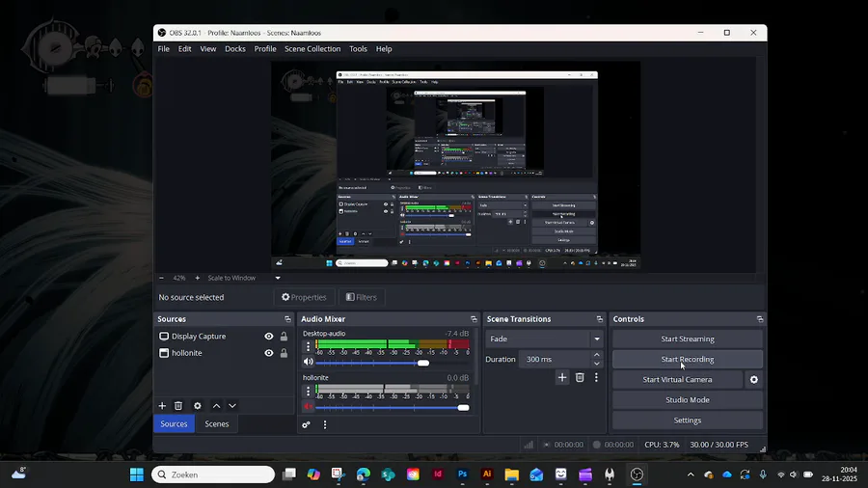Screen dimensions: 868x488
Task: Zoom out preview with minus icon
Action: pyautogui.click(x=161, y=278)
